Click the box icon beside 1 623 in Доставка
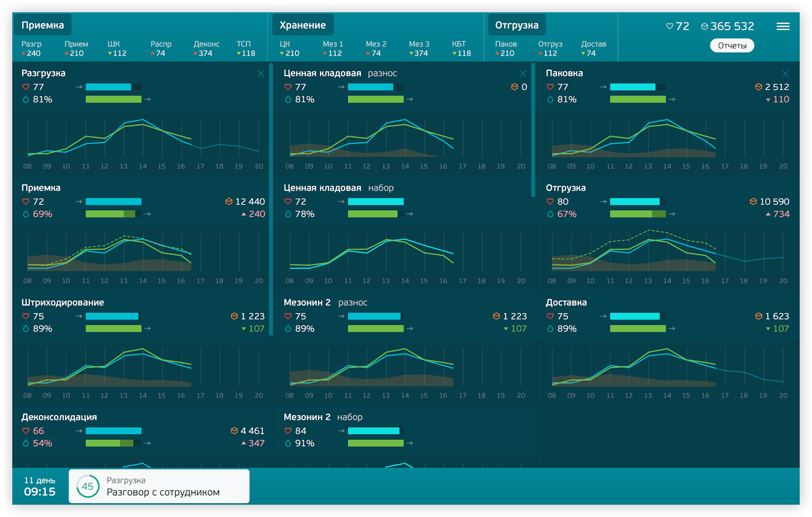 (x=758, y=316)
